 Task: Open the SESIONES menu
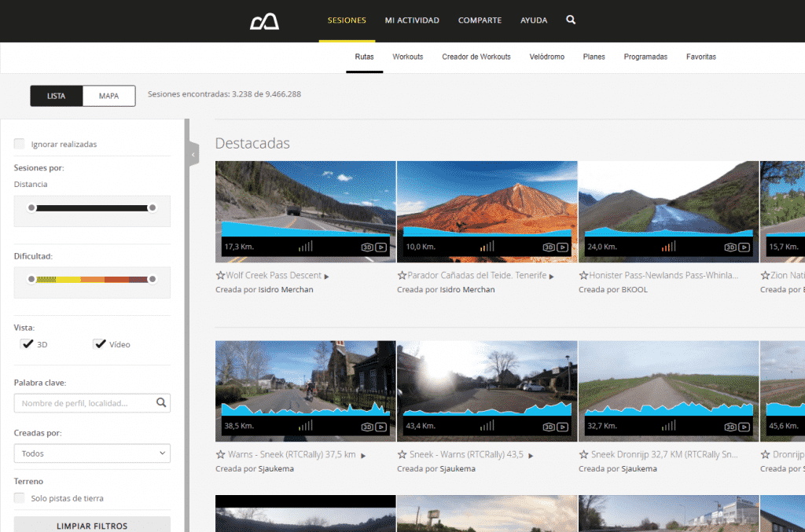(347, 20)
